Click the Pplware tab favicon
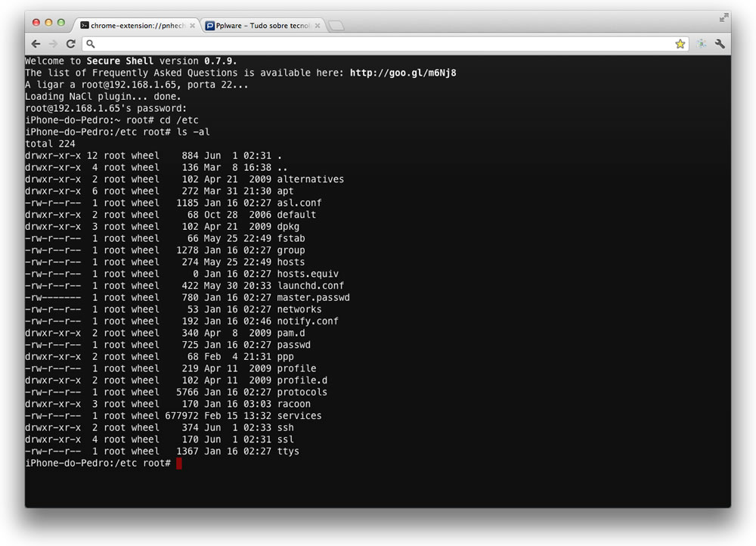The width and height of the screenshot is (756, 546). [x=209, y=26]
